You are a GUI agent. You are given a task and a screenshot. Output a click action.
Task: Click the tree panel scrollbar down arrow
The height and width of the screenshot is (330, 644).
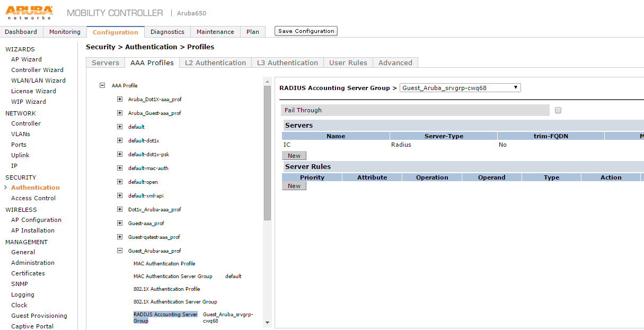click(267, 323)
